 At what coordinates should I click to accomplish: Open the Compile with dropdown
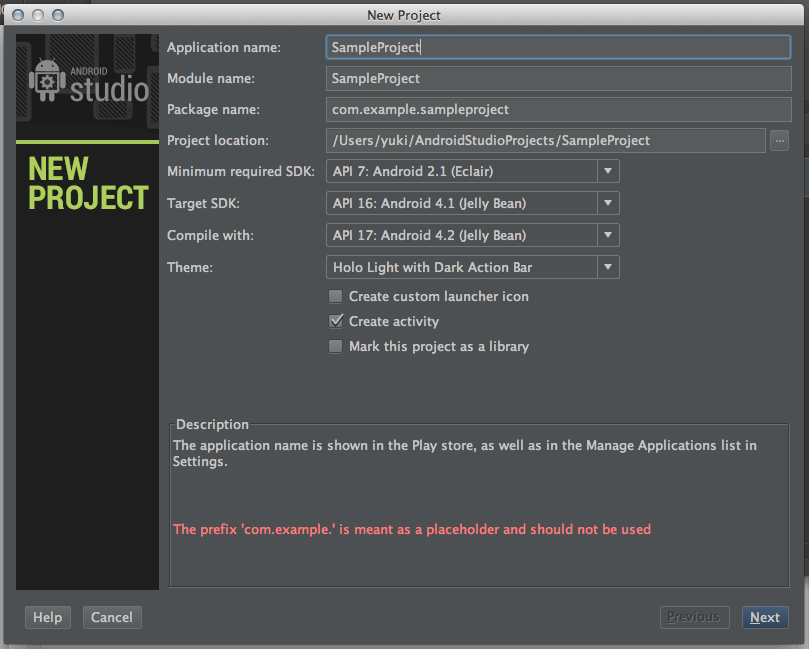[472, 235]
